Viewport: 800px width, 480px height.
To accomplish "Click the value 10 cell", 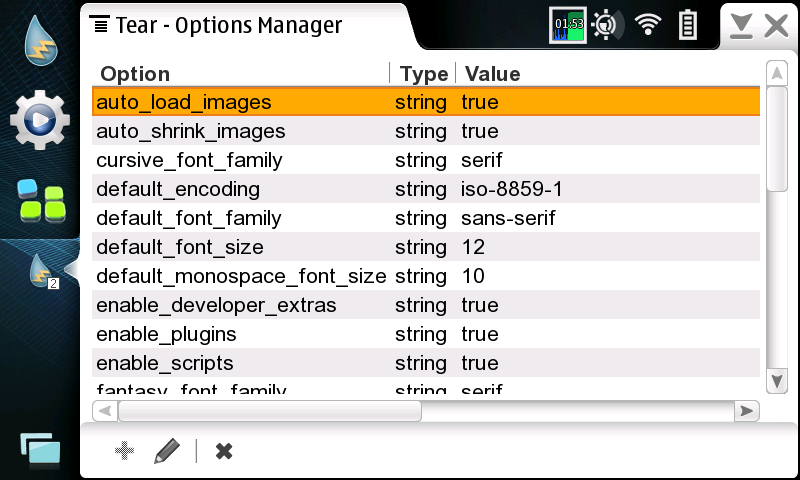I will coord(473,276).
